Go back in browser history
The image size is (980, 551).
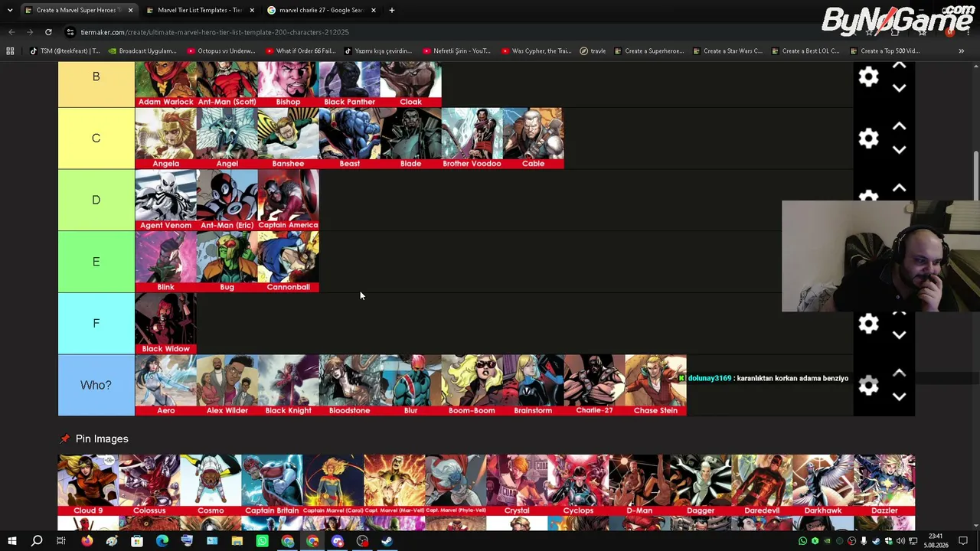click(11, 32)
